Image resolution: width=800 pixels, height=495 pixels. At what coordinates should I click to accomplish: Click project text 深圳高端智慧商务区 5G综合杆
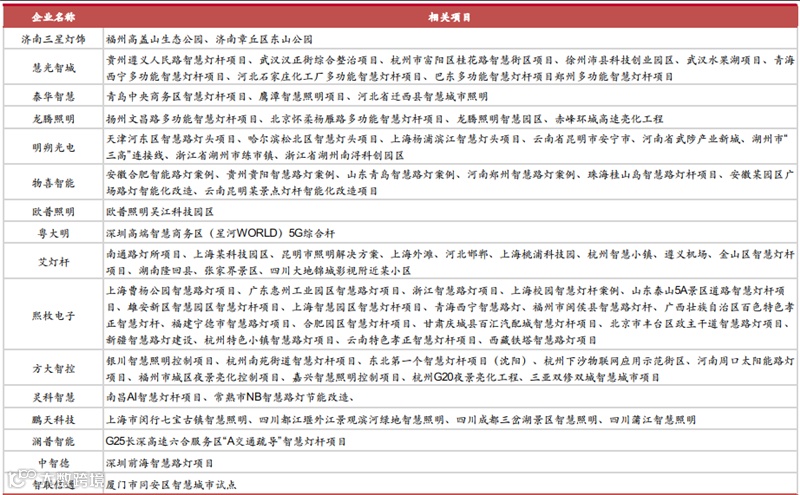tap(220, 233)
